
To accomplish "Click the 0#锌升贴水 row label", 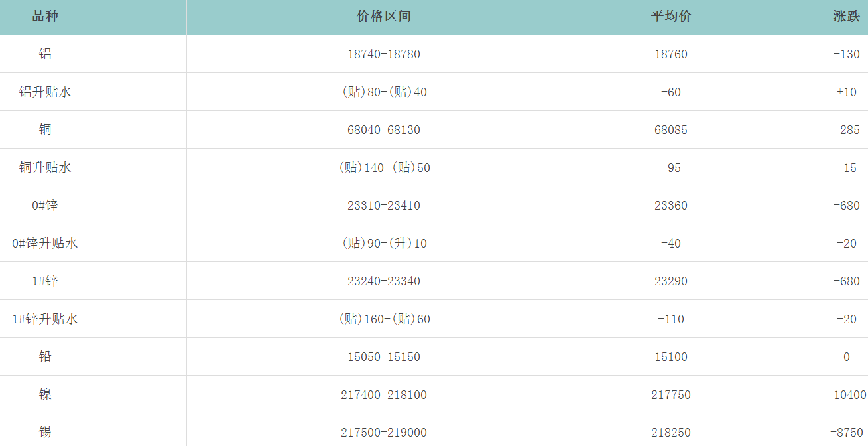I will click(x=45, y=243).
